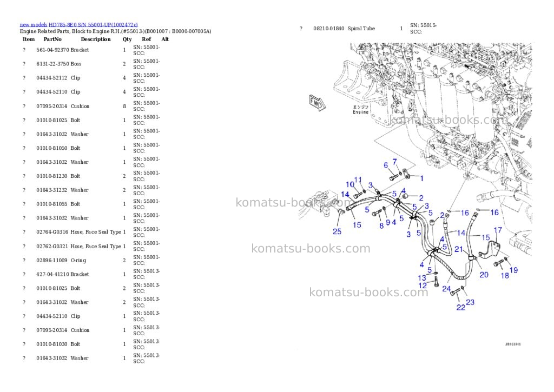Click callout number 25 in the diagram
554x392 pixels.
click(x=337, y=231)
